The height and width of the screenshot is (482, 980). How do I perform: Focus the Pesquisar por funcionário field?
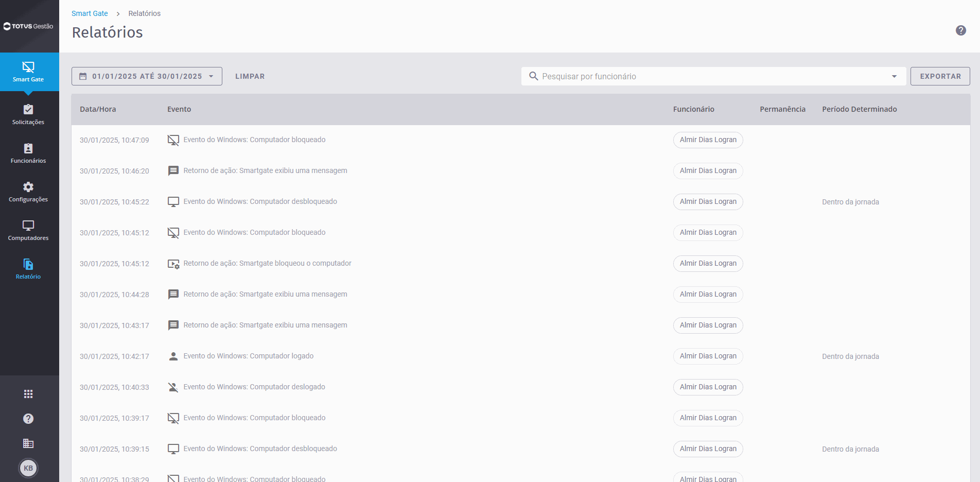(x=713, y=76)
